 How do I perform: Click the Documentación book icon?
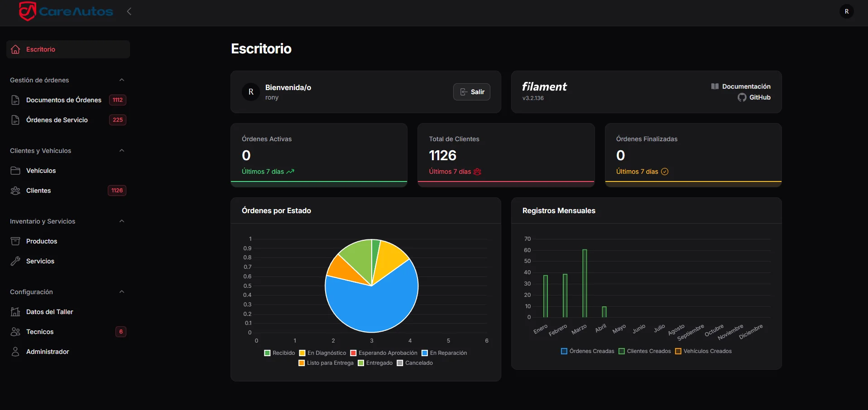[715, 86]
